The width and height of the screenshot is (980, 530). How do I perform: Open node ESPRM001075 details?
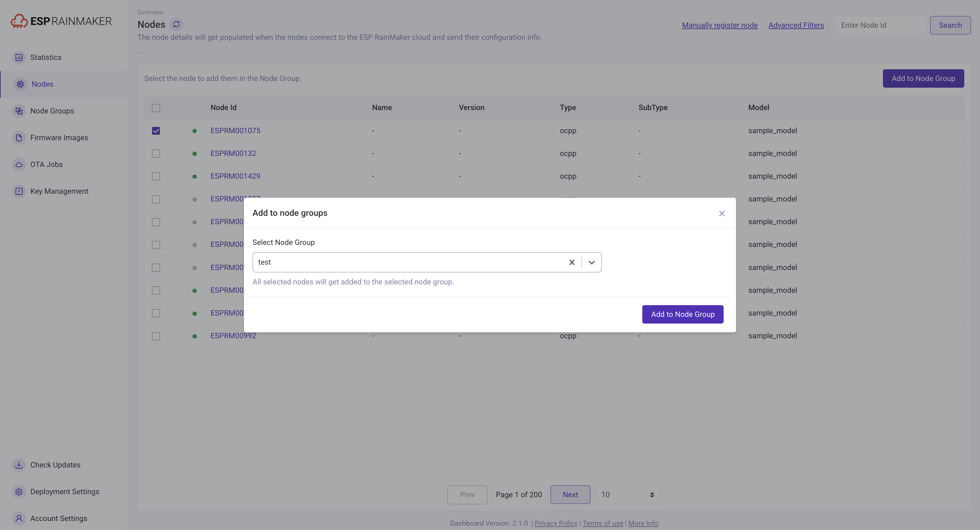click(x=235, y=131)
